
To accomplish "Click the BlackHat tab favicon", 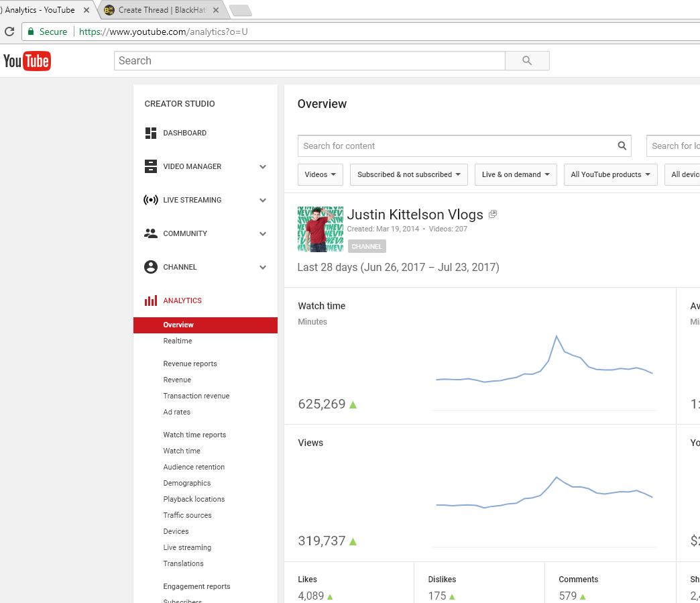I will pyautogui.click(x=109, y=10).
